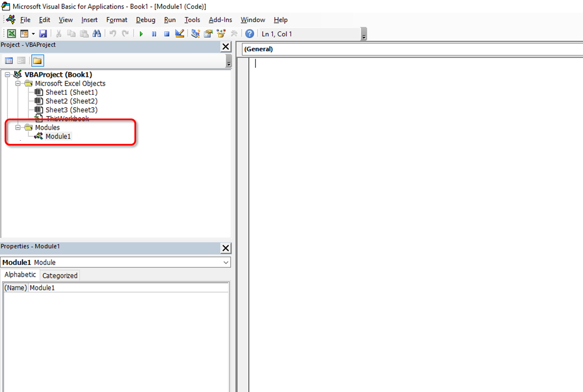This screenshot has width=583, height=392.
Task: Open the (General) object dropdown
Action: [x=412, y=49]
